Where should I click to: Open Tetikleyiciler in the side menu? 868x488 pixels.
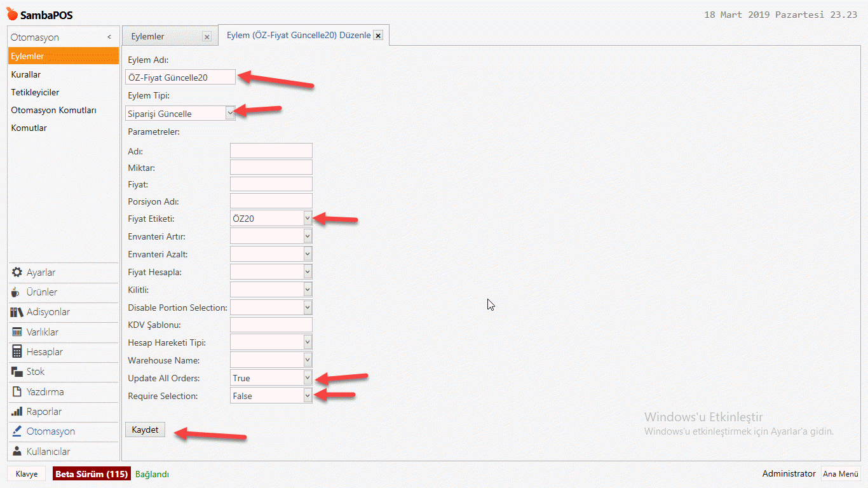point(35,92)
